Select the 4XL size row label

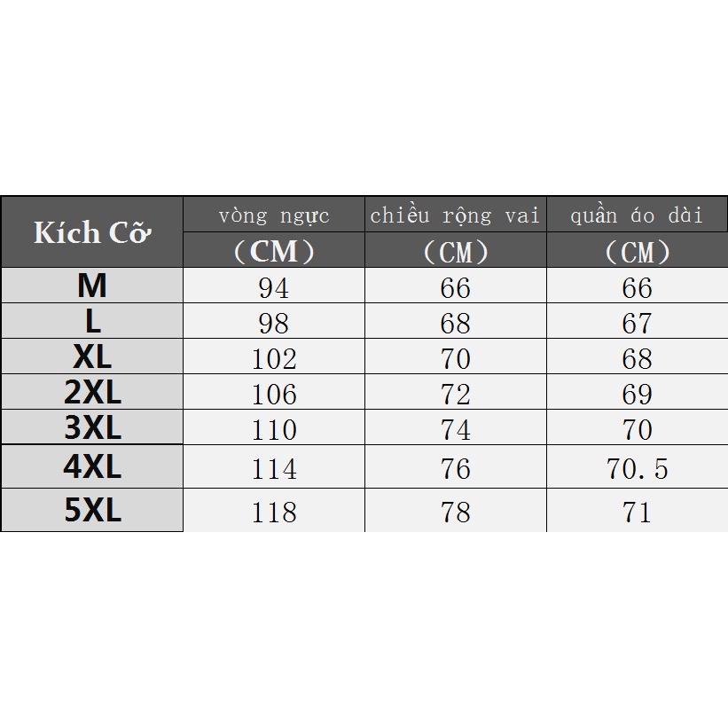92,466
